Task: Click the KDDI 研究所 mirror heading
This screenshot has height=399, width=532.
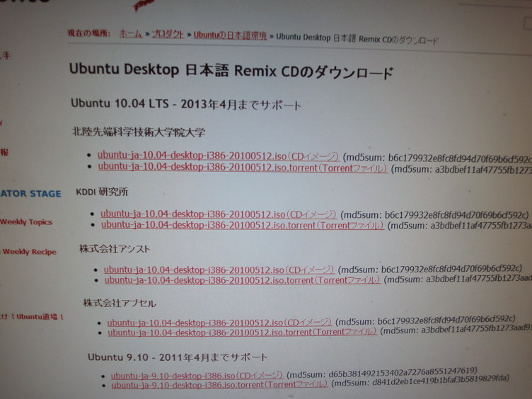Action: 102,192
